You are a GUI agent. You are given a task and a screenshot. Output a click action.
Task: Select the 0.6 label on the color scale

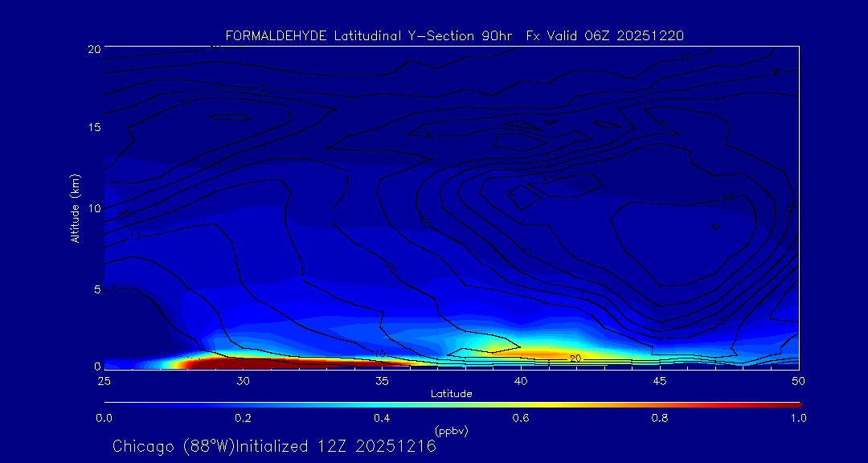[x=521, y=418]
